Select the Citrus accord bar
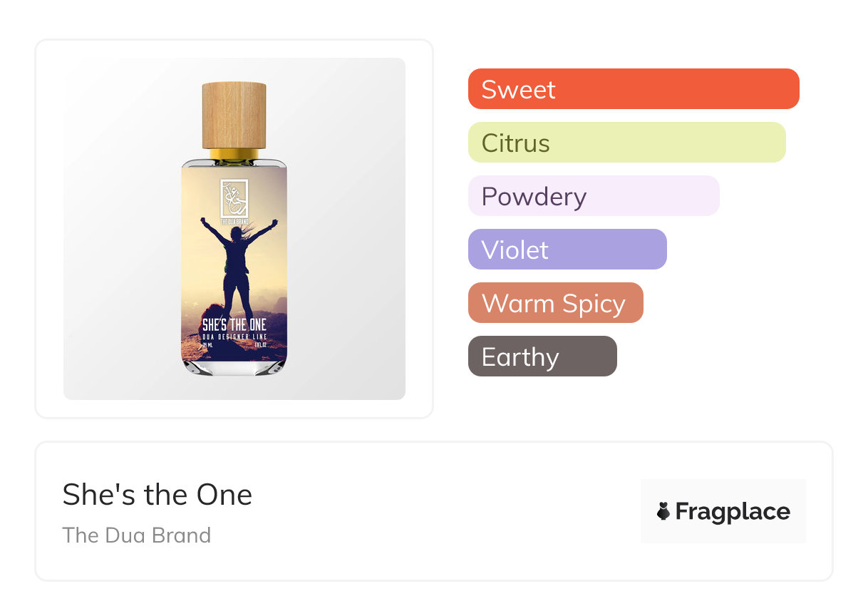This screenshot has width=868, height=616. pyautogui.click(x=626, y=143)
